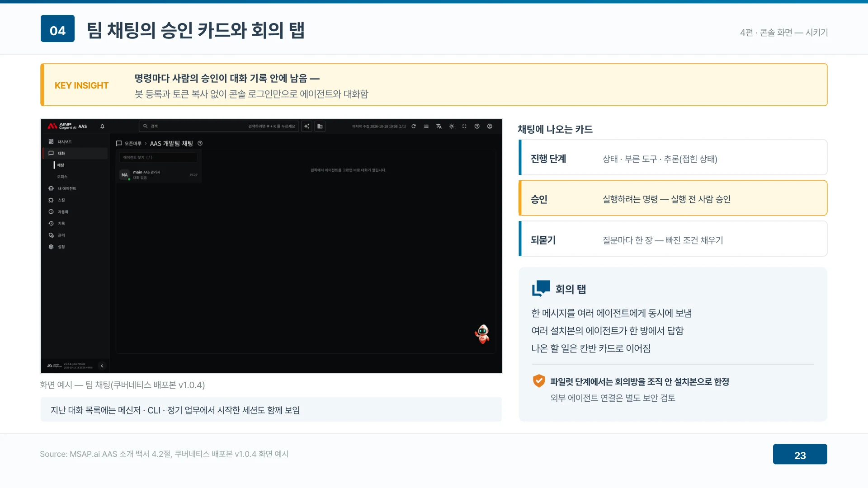
Task: Click the v1.0.4 version info in sidebar footer
Action: 78,366
